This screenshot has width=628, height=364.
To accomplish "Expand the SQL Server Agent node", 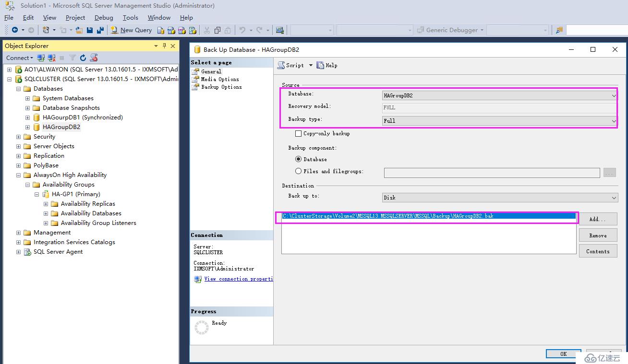I will (18, 252).
